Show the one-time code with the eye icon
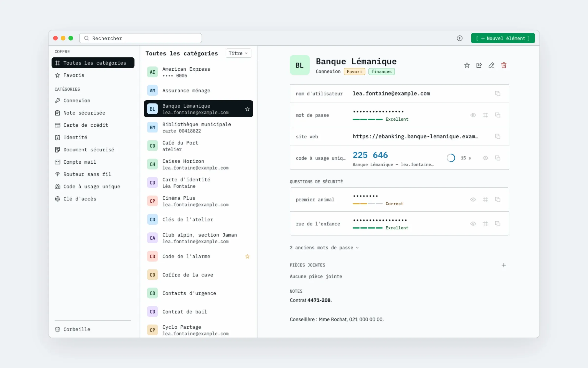The width and height of the screenshot is (588, 368). pyautogui.click(x=485, y=158)
